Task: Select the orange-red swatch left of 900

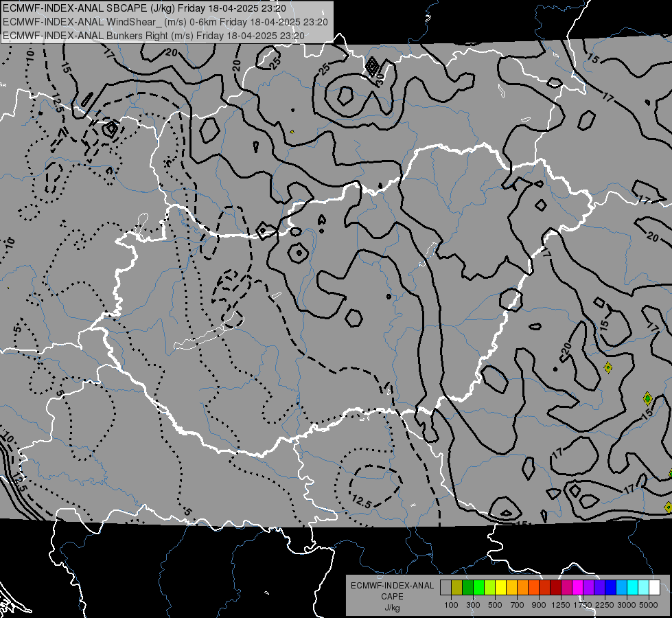Action: [x=533, y=588]
